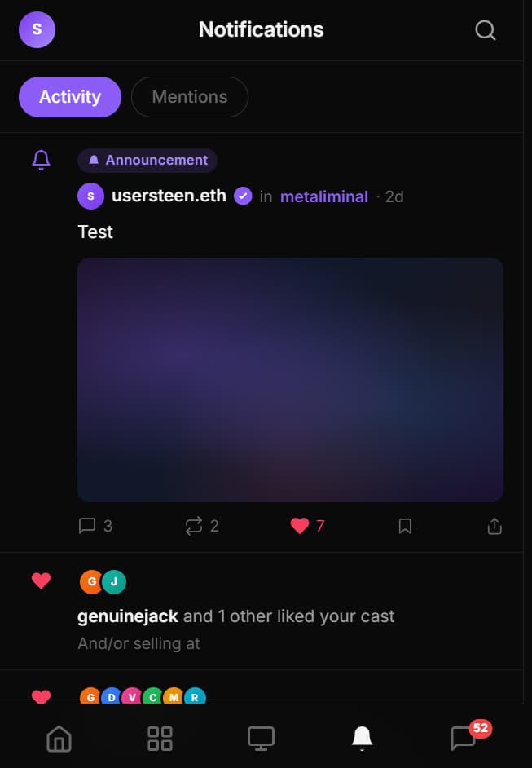Toggle the heart like on Test cast

[300, 526]
